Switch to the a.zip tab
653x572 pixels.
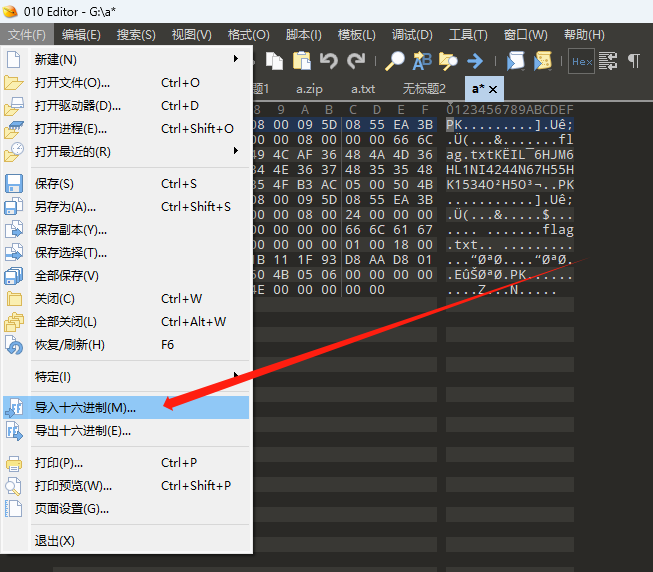309,89
